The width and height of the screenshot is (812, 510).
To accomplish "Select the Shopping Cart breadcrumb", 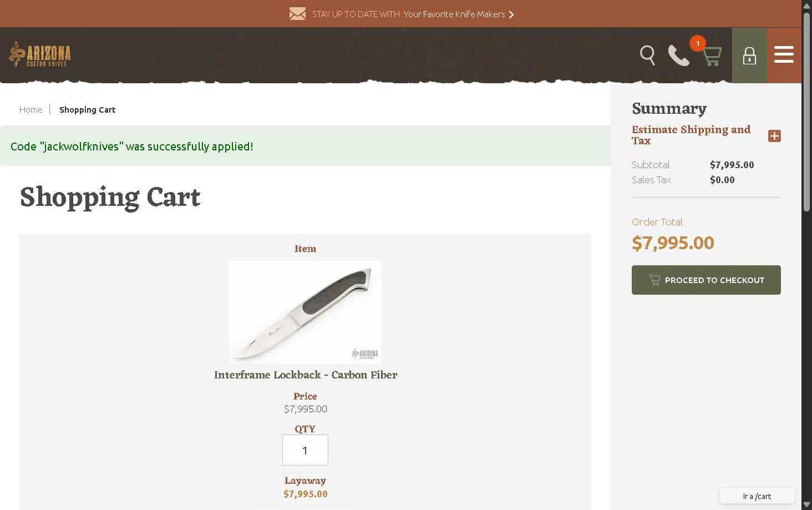I will (x=88, y=110).
